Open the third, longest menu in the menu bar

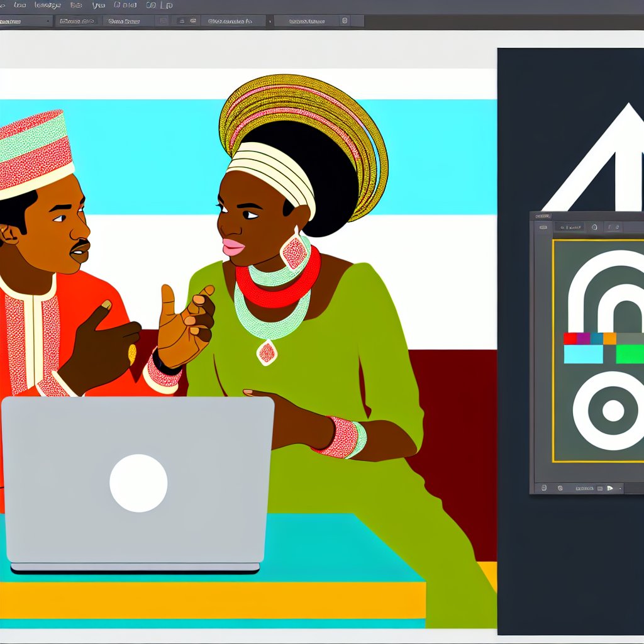[x=48, y=5]
